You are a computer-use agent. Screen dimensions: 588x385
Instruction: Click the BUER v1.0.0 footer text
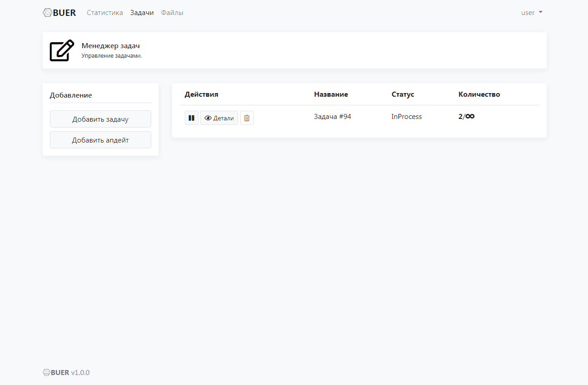coord(66,373)
